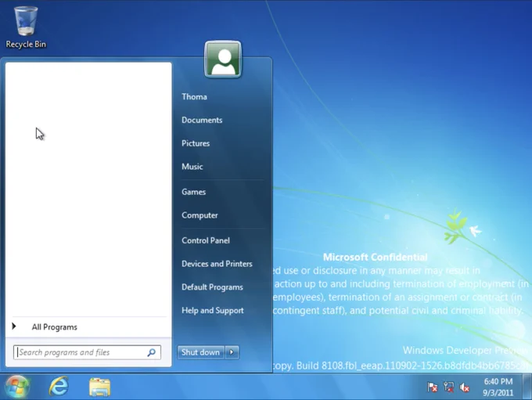The width and height of the screenshot is (532, 400).
Task: Open Help and Support
Action: coord(212,310)
